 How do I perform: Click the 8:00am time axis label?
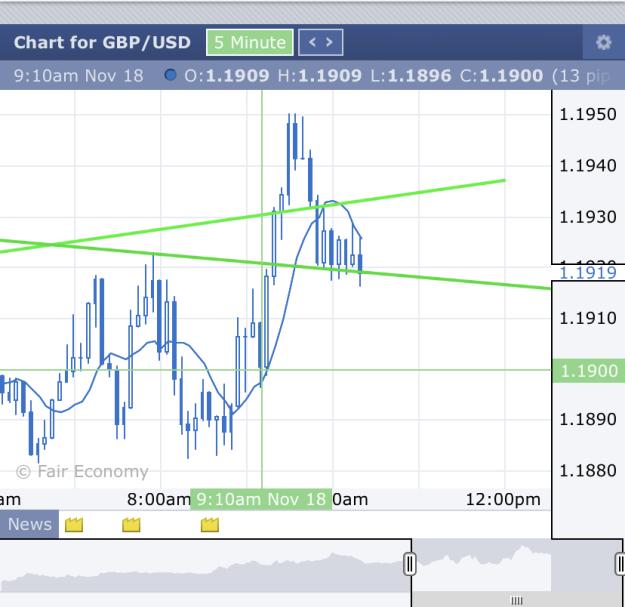pyautogui.click(x=159, y=499)
